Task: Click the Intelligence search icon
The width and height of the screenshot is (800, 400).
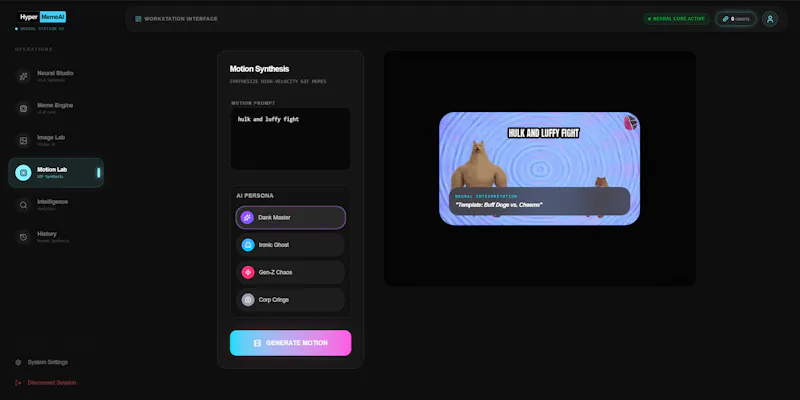Action: [23, 205]
